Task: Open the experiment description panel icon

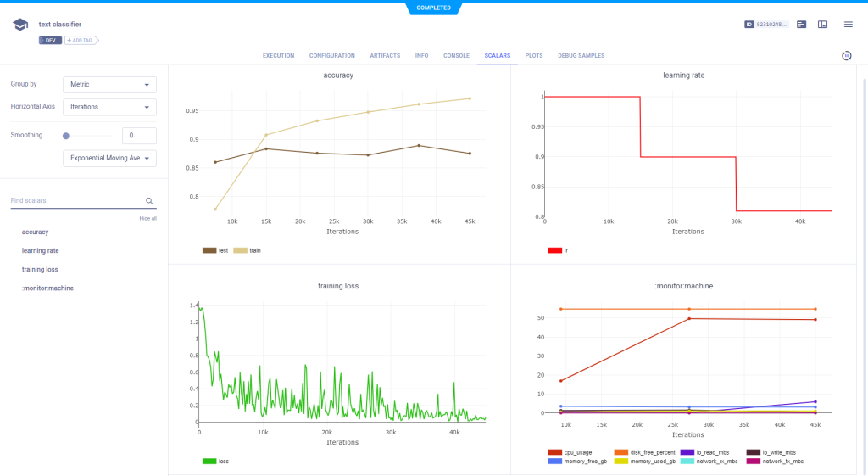Action: pyautogui.click(x=802, y=25)
